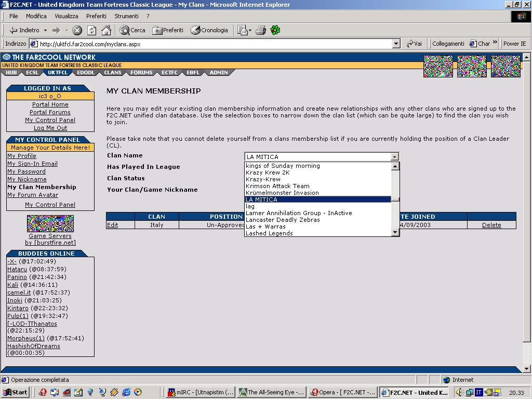The image size is (532, 399).
Task: Stop page loading with the X icon
Action: [x=77, y=31]
